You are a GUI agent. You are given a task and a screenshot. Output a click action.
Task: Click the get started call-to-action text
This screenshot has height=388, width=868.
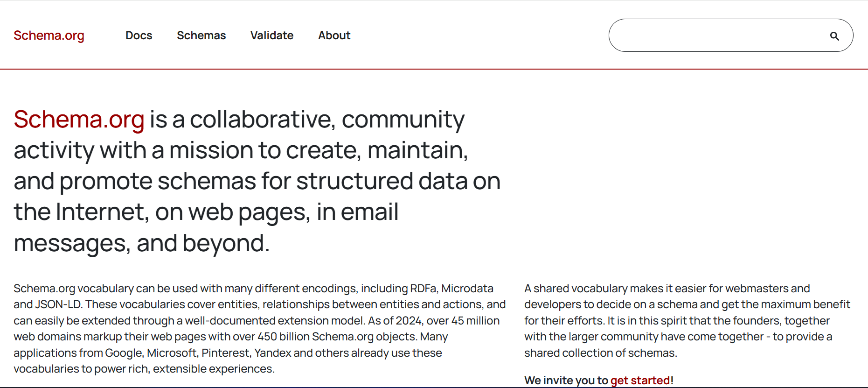[641, 380]
